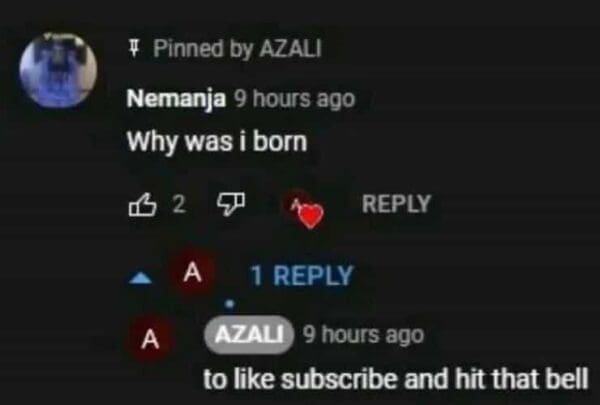Image resolution: width=600 pixels, height=405 pixels.
Task: Click the pin icon above the comment
Action: point(134,48)
